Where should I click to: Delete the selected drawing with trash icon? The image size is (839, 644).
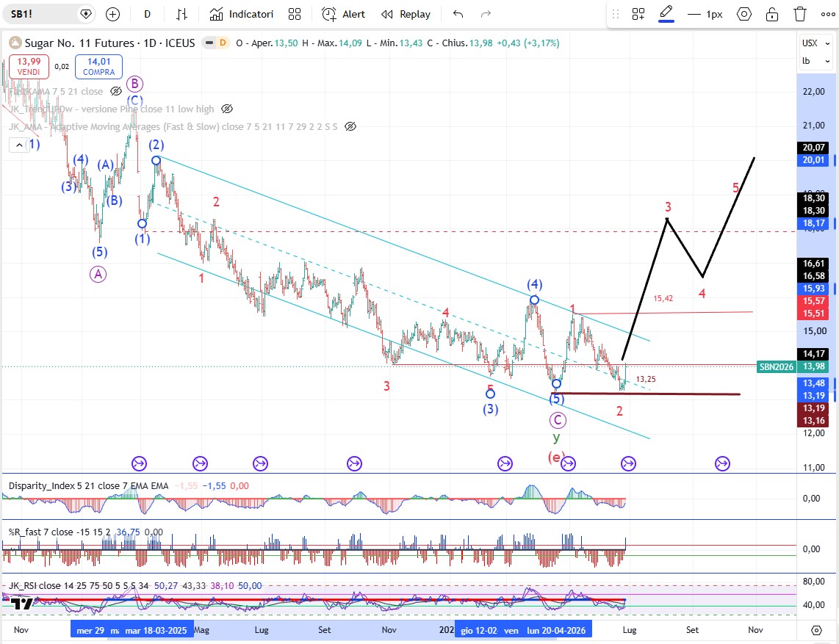800,15
